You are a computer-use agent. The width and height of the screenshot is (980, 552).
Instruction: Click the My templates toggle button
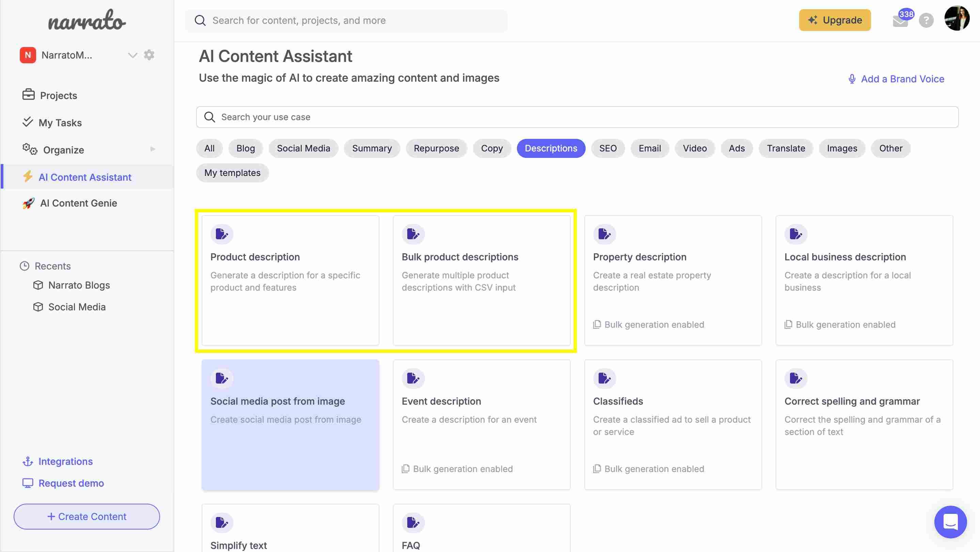(232, 173)
